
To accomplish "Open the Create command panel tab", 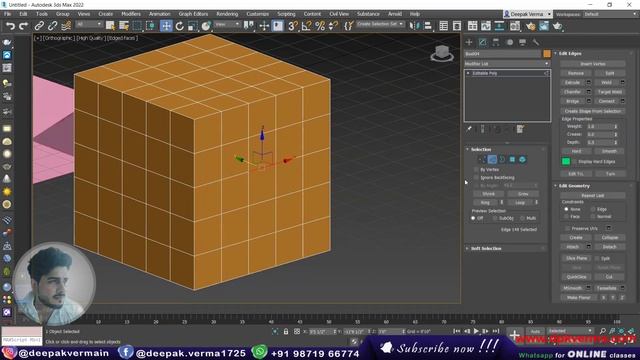I will [x=469, y=42].
